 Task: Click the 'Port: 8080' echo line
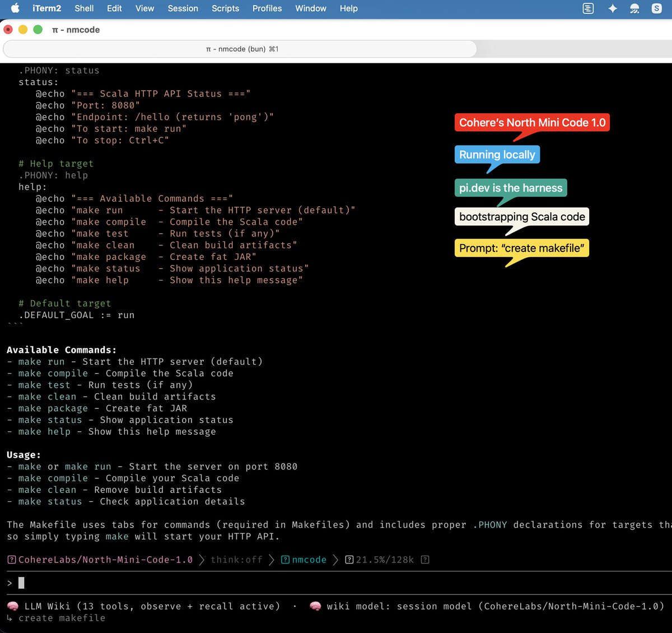[88, 105]
